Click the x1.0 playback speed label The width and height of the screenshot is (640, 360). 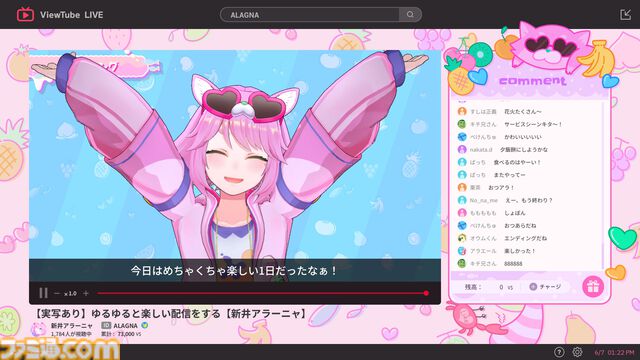[x=71, y=293]
